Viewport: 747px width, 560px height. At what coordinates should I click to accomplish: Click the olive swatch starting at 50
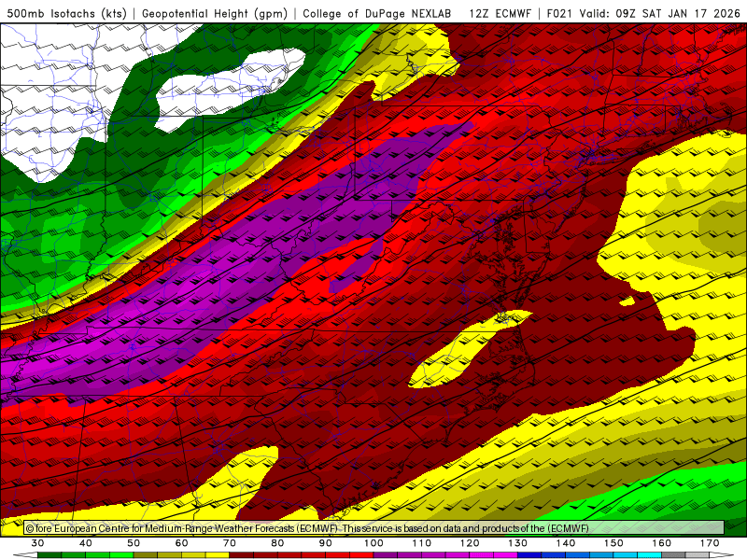pyautogui.click(x=146, y=555)
